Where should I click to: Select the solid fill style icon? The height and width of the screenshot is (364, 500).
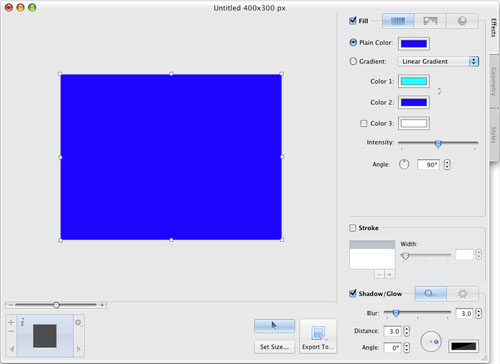398,21
